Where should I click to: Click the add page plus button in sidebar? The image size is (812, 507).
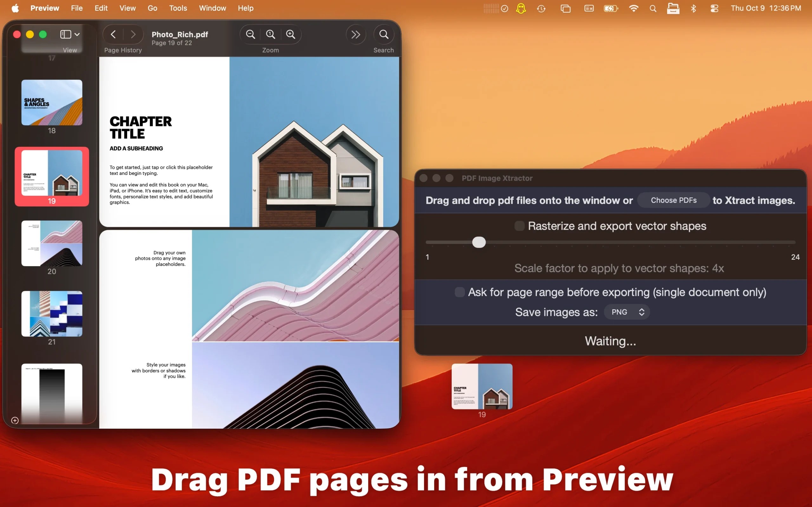[x=15, y=420]
